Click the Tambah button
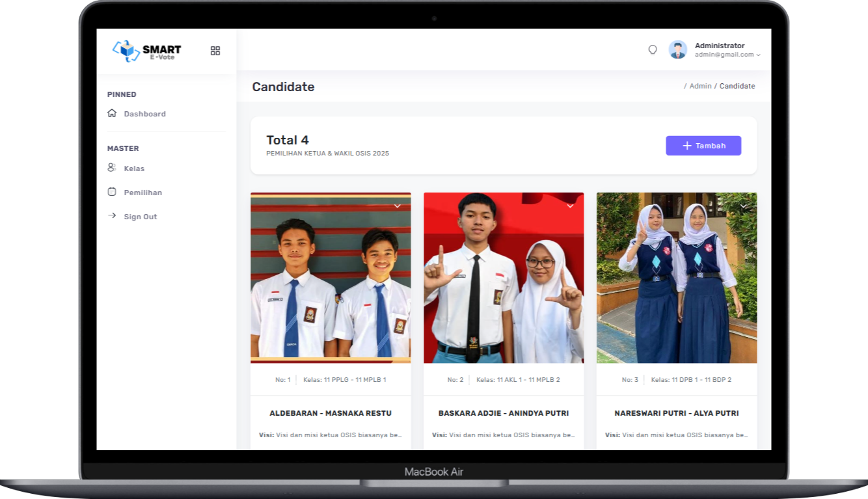This screenshot has width=868, height=499. (x=703, y=145)
